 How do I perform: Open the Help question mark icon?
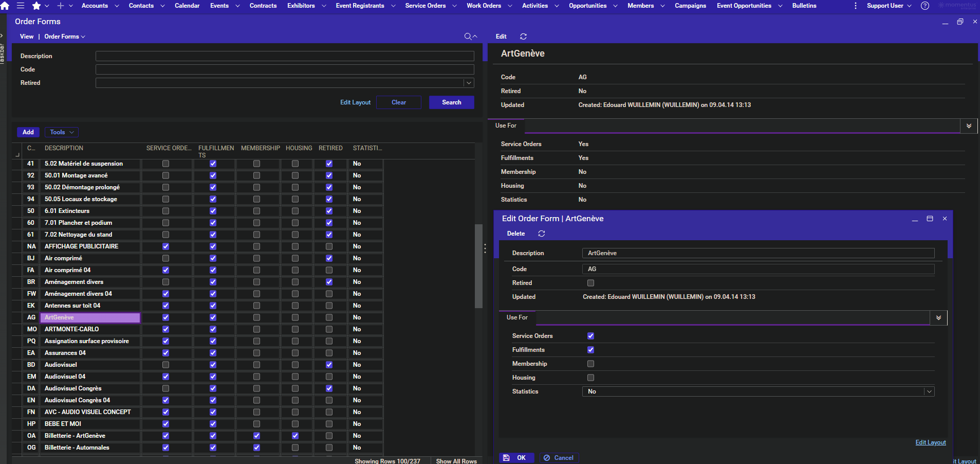[925, 6]
